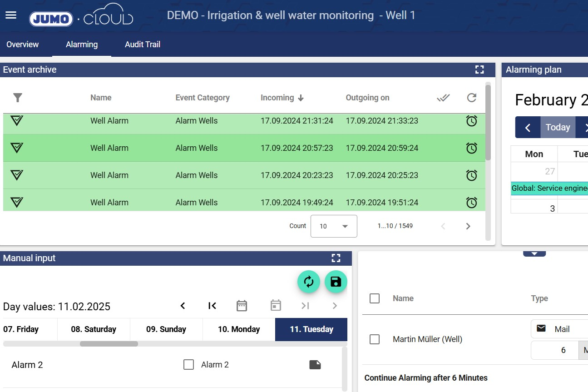Click the Today button in Alarming plan
The height and width of the screenshot is (392, 588).
558,127
